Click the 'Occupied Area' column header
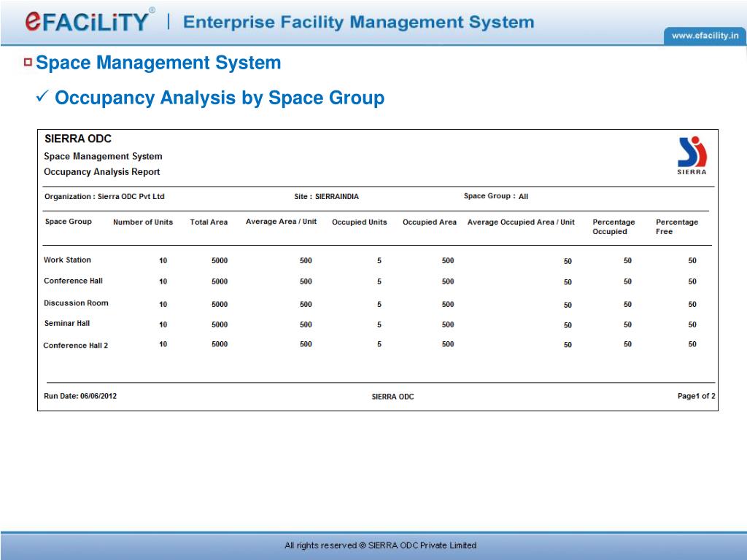Viewport: 747px width, 560px height. (x=429, y=222)
